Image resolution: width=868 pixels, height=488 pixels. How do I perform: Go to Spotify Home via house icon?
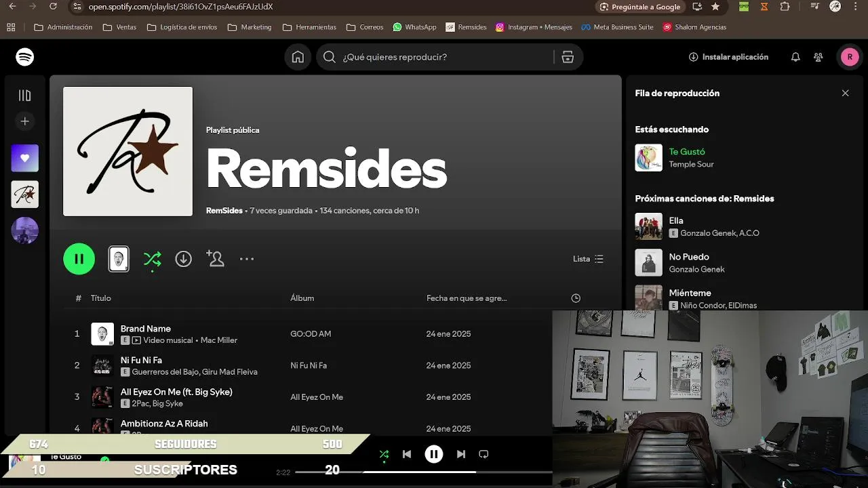point(298,57)
